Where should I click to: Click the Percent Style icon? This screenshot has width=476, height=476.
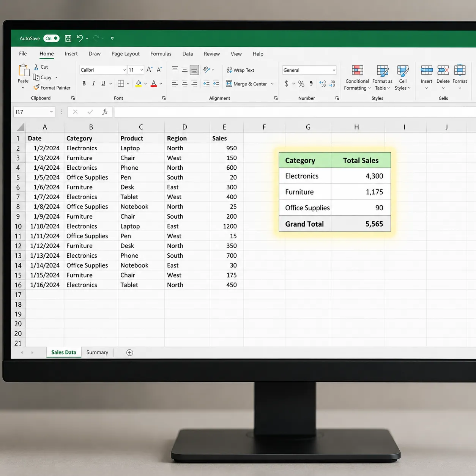click(301, 84)
